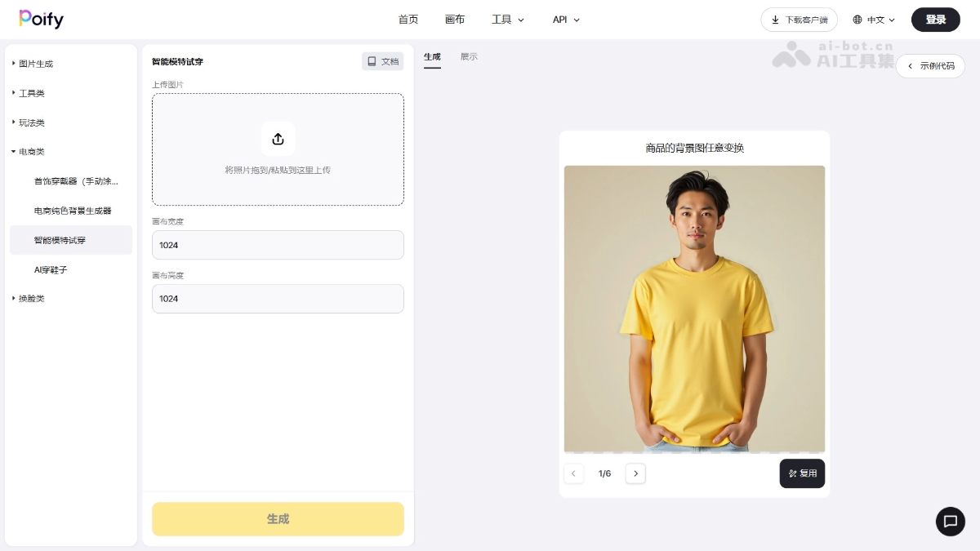Advance to the next example with the right arrow
Image resolution: width=980 pixels, height=551 pixels.
point(635,473)
